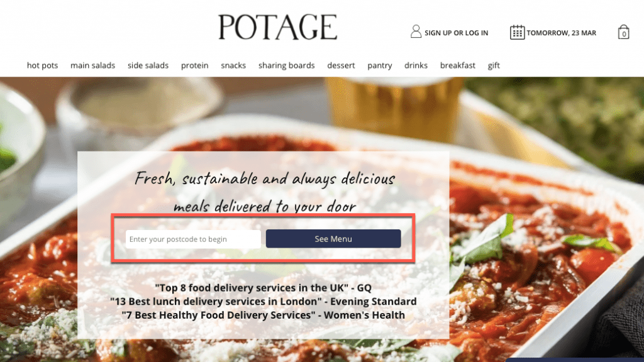
Task: Open the breakfast category
Action: pos(458,65)
